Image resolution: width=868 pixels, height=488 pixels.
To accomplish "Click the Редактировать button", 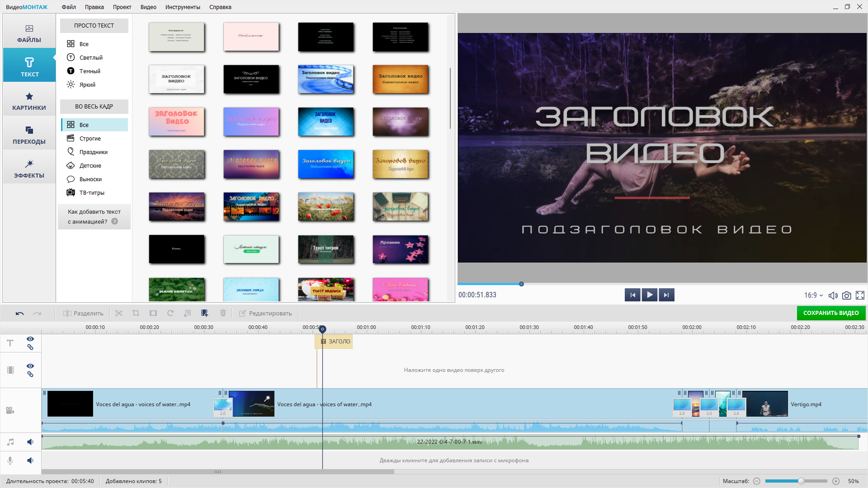I will [x=265, y=313].
